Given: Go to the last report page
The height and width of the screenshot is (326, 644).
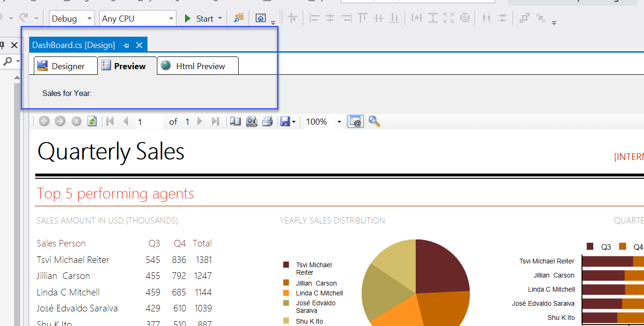Looking at the screenshot, I should pos(216,121).
